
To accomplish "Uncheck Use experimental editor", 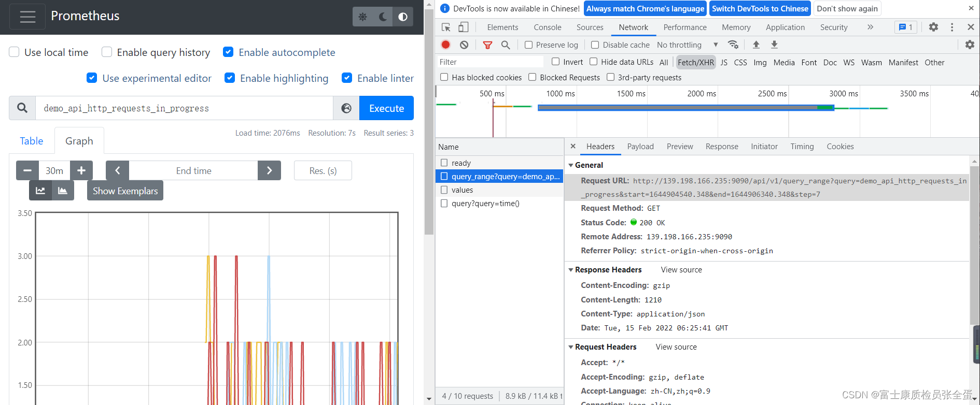I will (x=92, y=78).
